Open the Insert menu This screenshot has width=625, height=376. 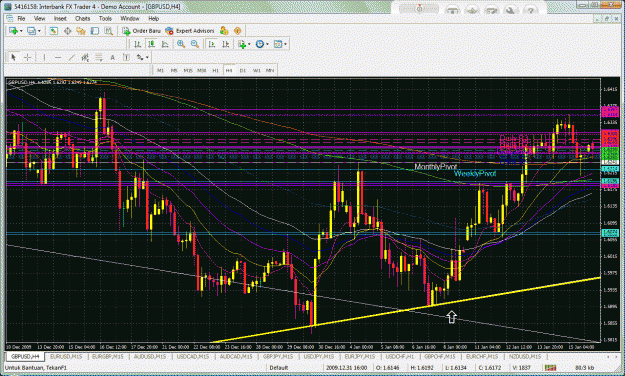coord(60,18)
